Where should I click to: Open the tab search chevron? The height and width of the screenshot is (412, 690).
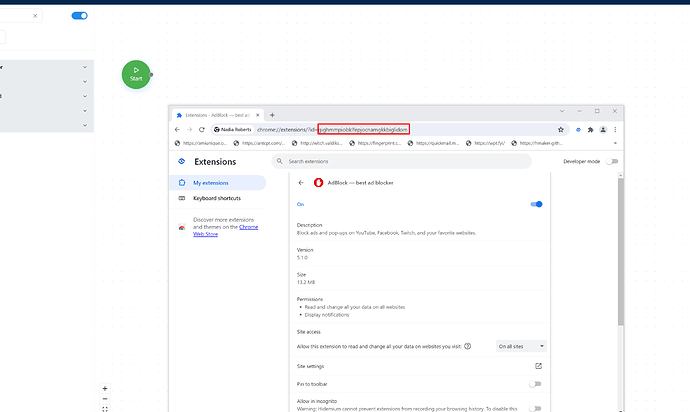click(562, 111)
